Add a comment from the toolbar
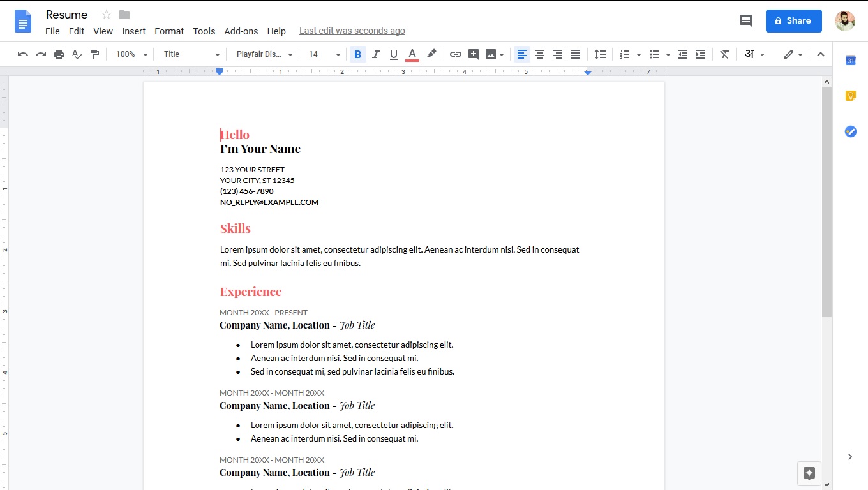868x490 pixels. point(474,54)
